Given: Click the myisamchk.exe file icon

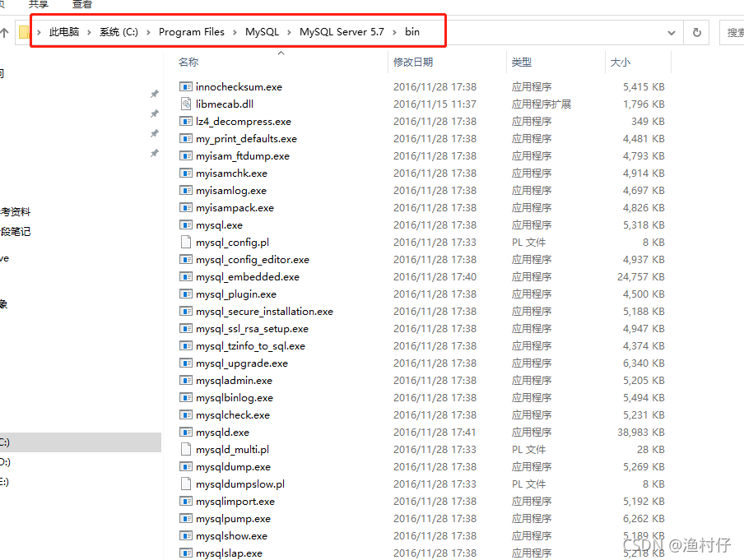Looking at the screenshot, I should click(185, 173).
